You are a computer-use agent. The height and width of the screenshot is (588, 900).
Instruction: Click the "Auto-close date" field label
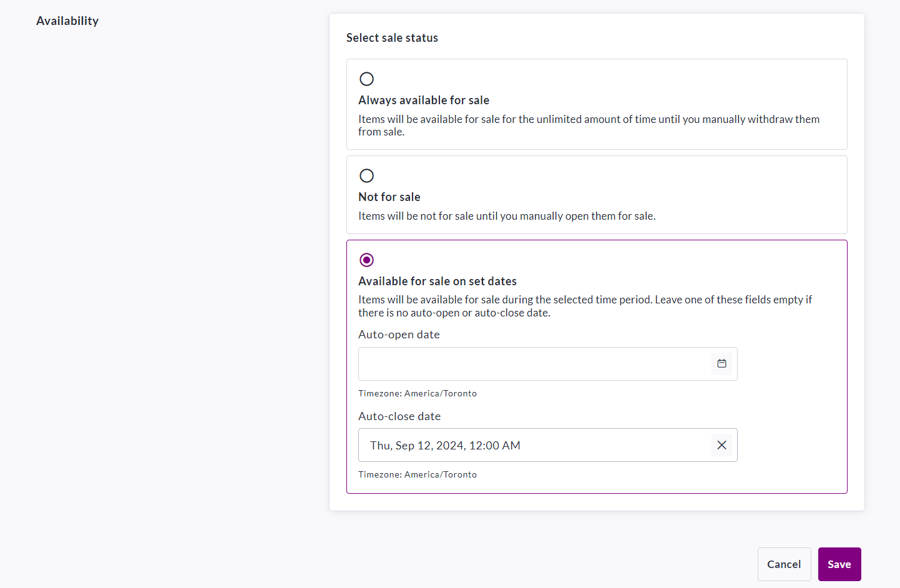pyautogui.click(x=399, y=416)
